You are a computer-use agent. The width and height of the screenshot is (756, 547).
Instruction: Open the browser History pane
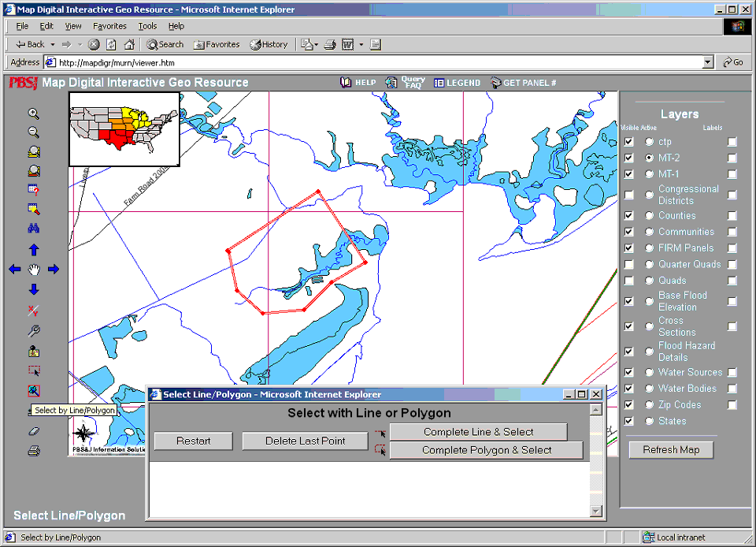point(269,44)
